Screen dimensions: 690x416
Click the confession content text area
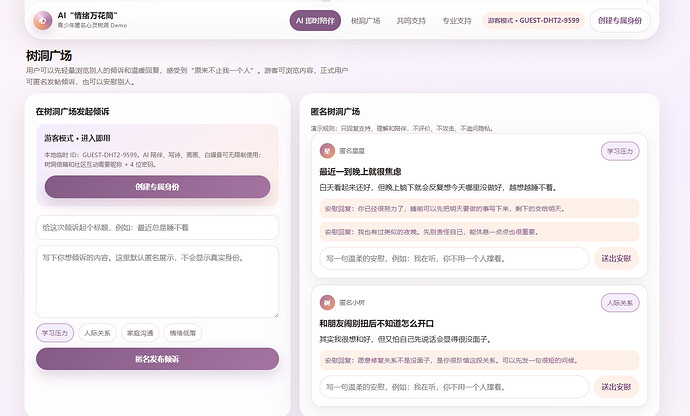[x=158, y=282]
